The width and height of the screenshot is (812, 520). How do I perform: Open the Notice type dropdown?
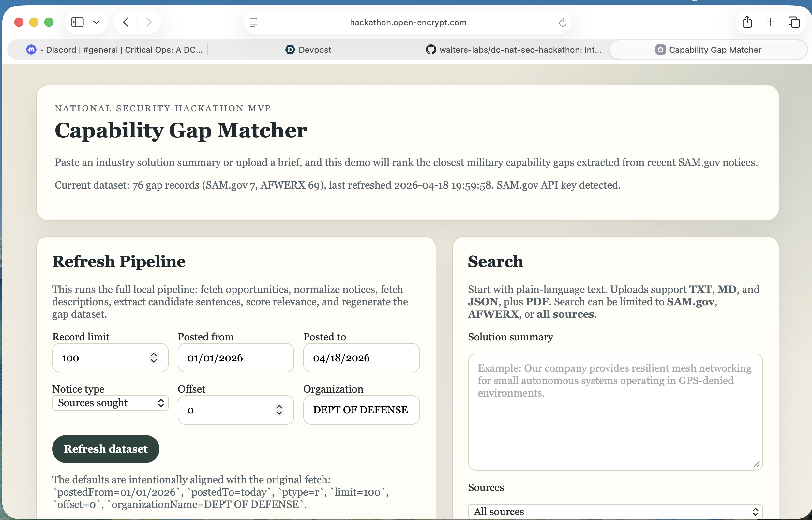(x=110, y=403)
